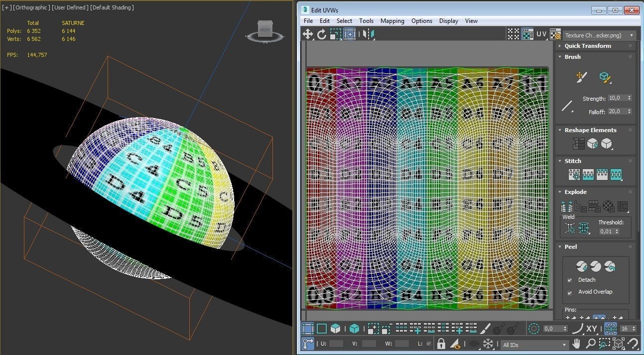This screenshot has height=355, width=644.
Task: Select Vertex sub-object mode icon
Action: pyautogui.click(x=308, y=329)
